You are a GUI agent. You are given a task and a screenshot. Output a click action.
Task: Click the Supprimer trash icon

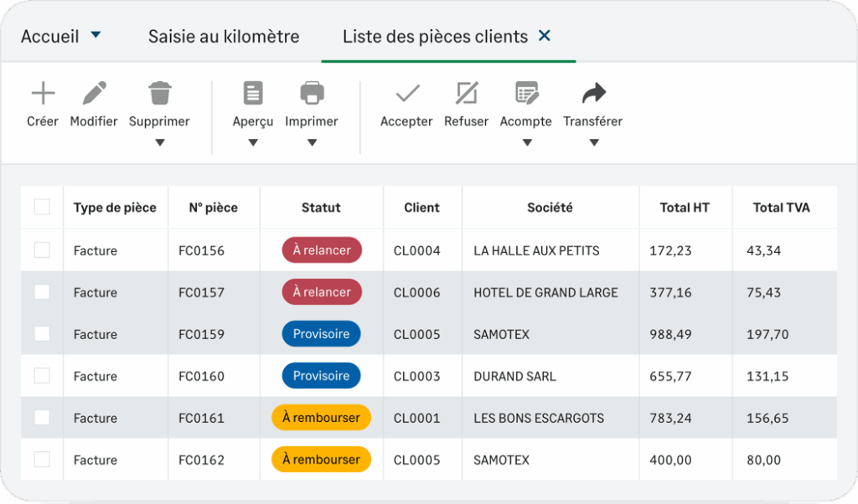(x=159, y=93)
